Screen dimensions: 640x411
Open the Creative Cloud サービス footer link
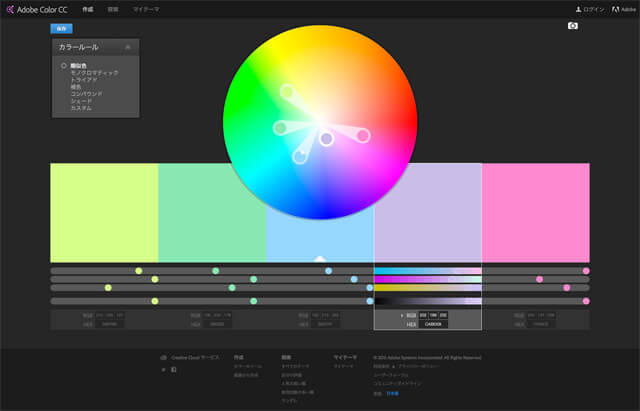[195, 358]
